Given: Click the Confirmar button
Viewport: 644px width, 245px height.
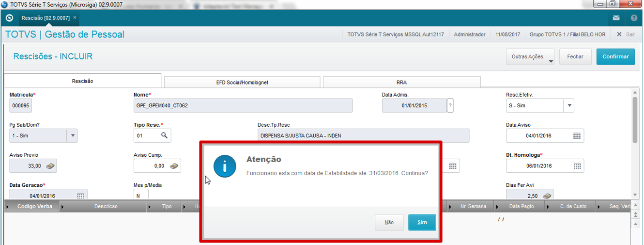Looking at the screenshot, I should tap(615, 57).
